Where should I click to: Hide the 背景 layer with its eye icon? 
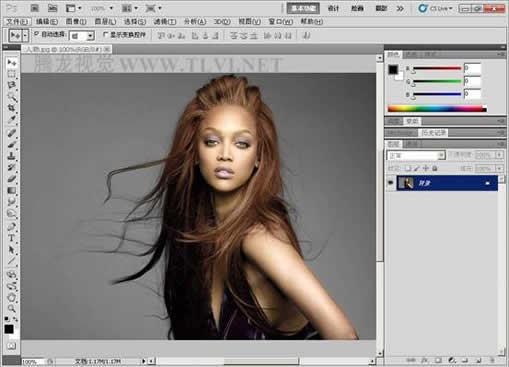coord(390,183)
